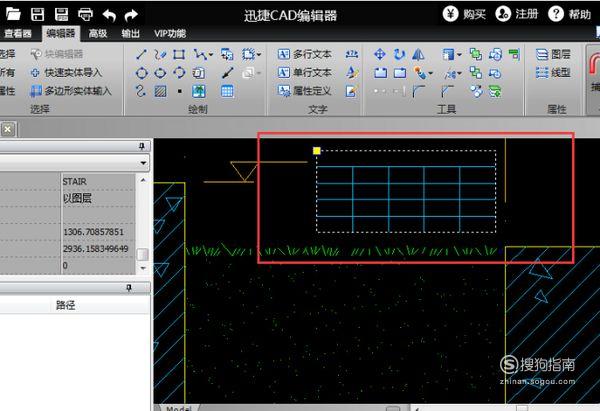The width and height of the screenshot is (600, 411).
Task: Open the 线型 linetype manager
Action: [553, 73]
